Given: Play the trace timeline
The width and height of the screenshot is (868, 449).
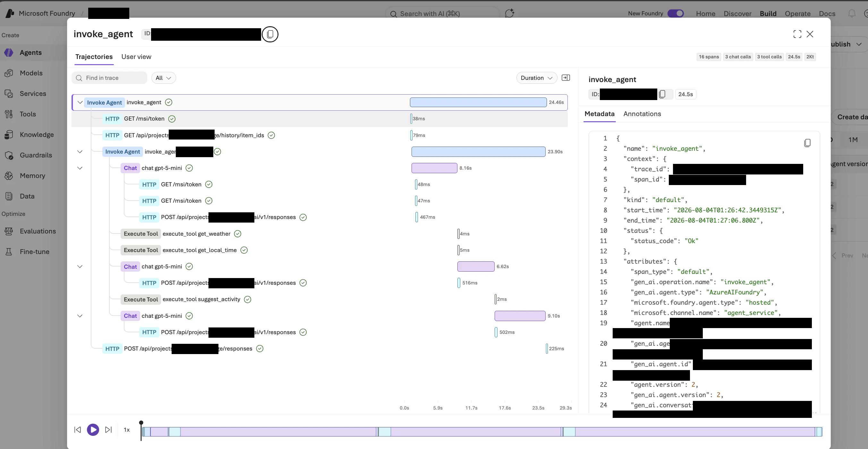Looking at the screenshot, I should [93, 429].
